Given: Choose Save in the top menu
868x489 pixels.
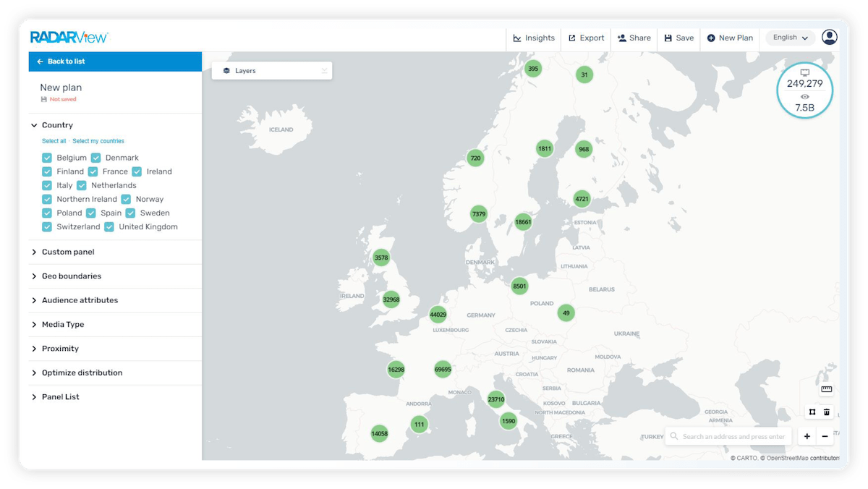Looking at the screenshot, I should tap(678, 38).
